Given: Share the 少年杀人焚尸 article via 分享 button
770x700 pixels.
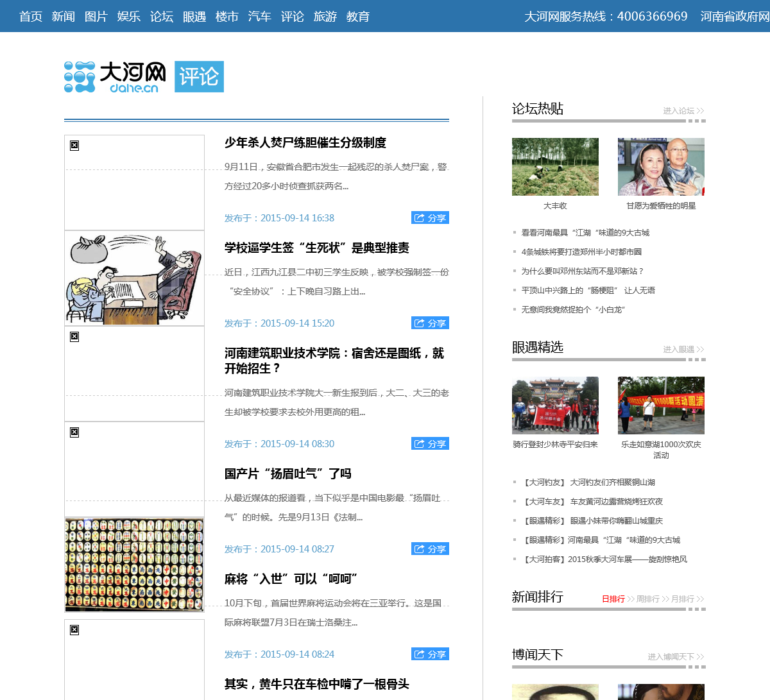Looking at the screenshot, I should coord(430,218).
